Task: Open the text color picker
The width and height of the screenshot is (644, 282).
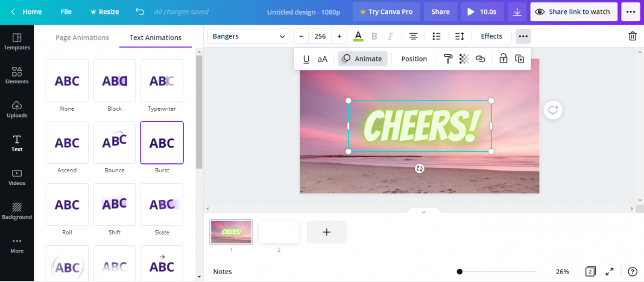Action: [358, 36]
